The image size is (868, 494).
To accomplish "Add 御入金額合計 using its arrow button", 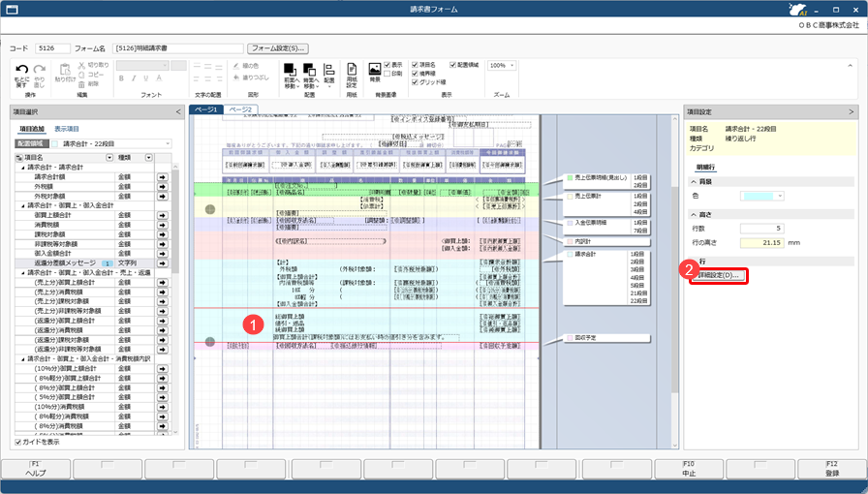I will pos(162,254).
